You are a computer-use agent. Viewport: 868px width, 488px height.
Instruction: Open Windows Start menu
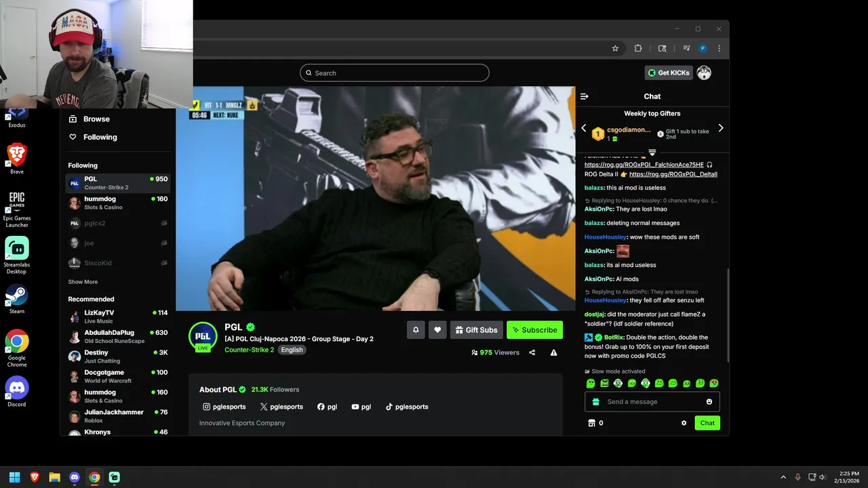tap(14, 477)
